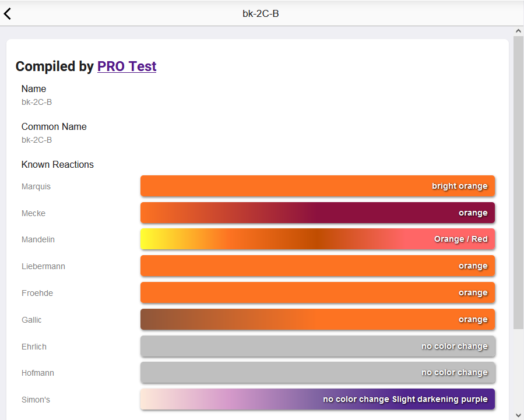Select the Marquis bright orange color bar
Viewport: 524px width, 420px height.
[x=318, y=186]
